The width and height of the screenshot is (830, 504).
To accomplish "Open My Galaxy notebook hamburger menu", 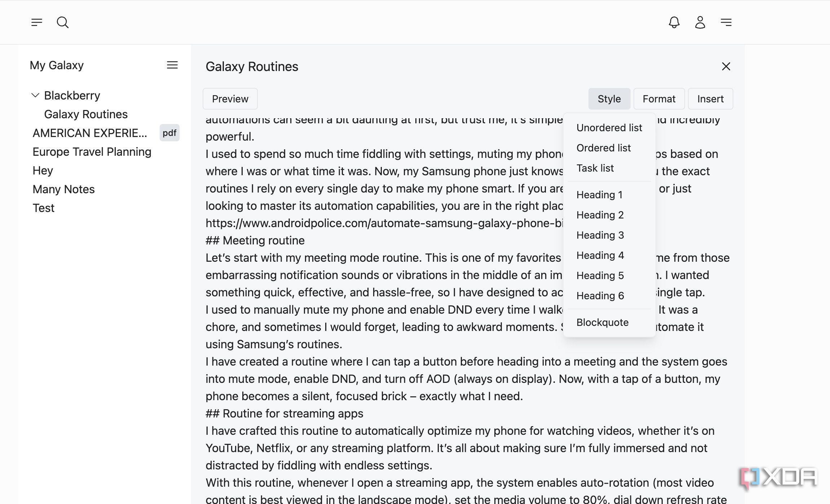I will (x=172, y=65).
